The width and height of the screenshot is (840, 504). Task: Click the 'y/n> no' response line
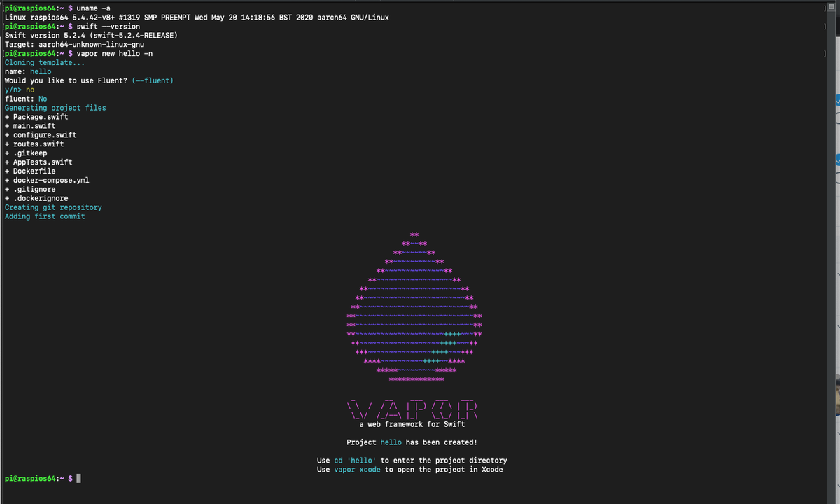pyautogui.click(x=19, y=90)
